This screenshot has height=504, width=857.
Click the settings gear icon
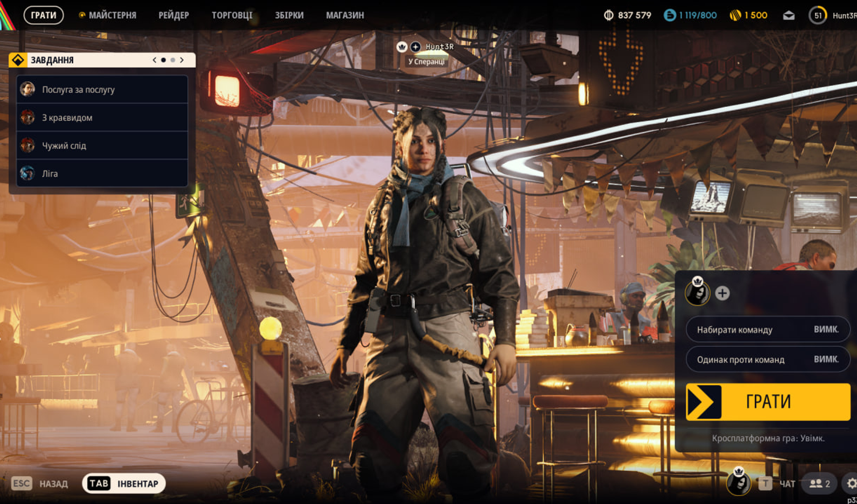(851, 483)
